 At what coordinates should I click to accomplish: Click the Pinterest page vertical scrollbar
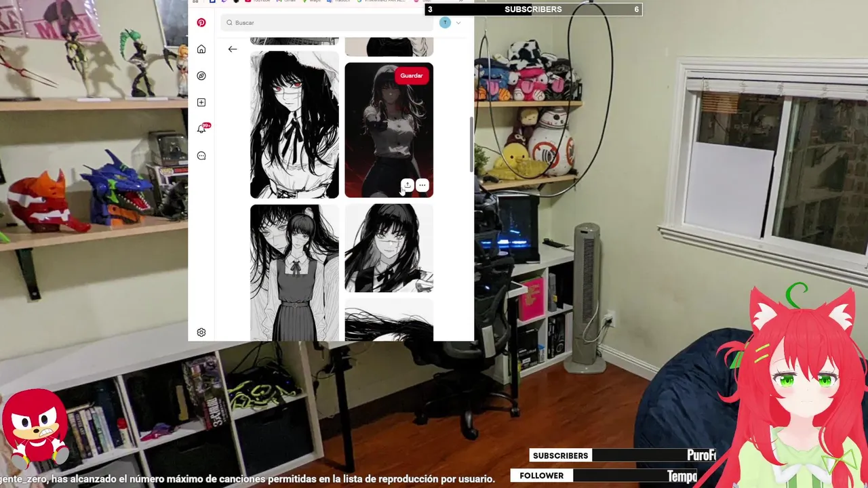[x=471, y=144]
